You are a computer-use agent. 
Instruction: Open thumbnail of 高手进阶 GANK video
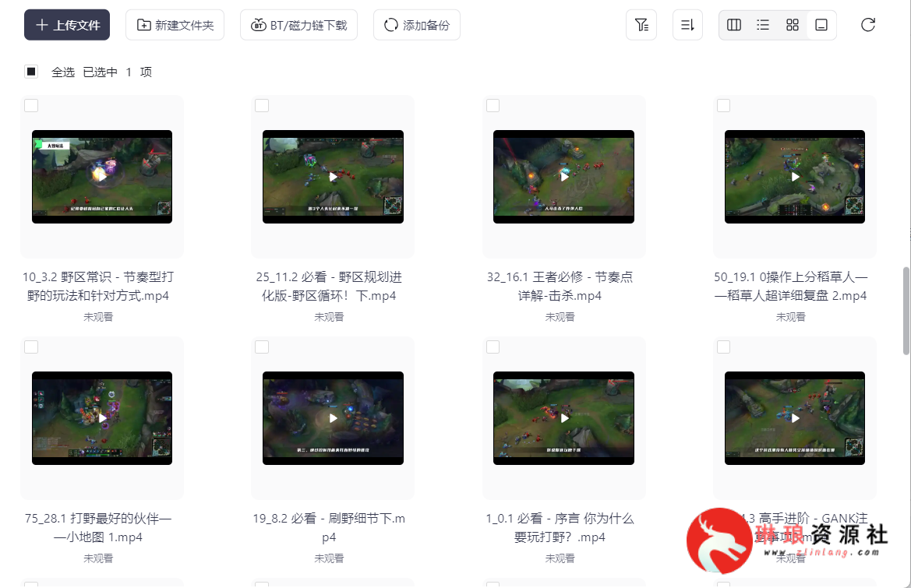[795, 418]
